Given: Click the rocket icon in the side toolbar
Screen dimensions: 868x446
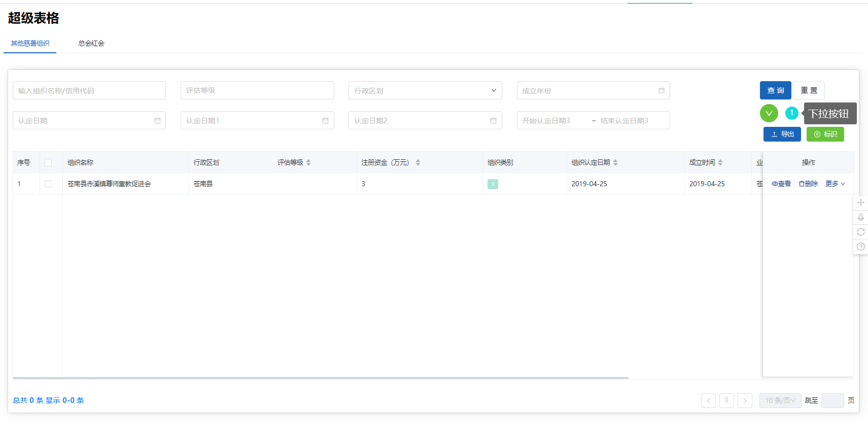Looking at the screenshot, I should click(860, 217).
